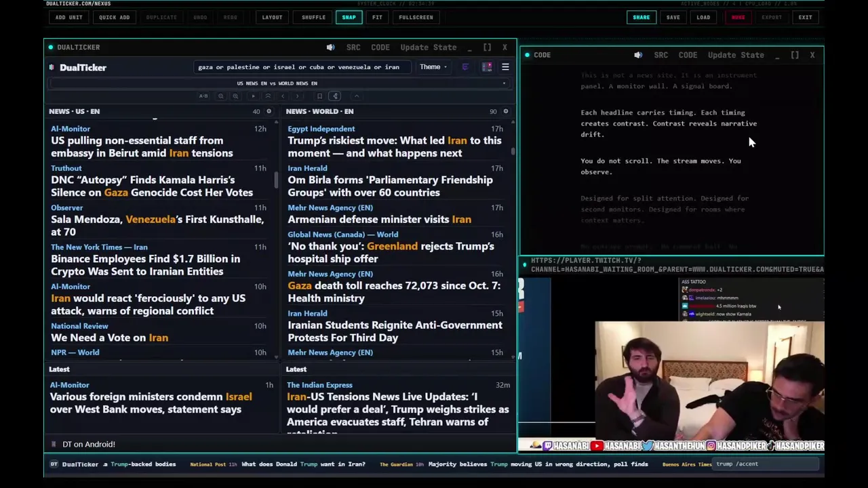
Task: Click the bookmark icon in ticker controls
Action: click(319, 96)
